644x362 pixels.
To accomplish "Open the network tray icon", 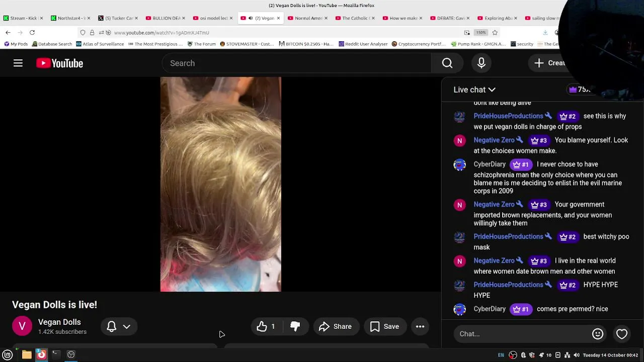I will (567, 355).
